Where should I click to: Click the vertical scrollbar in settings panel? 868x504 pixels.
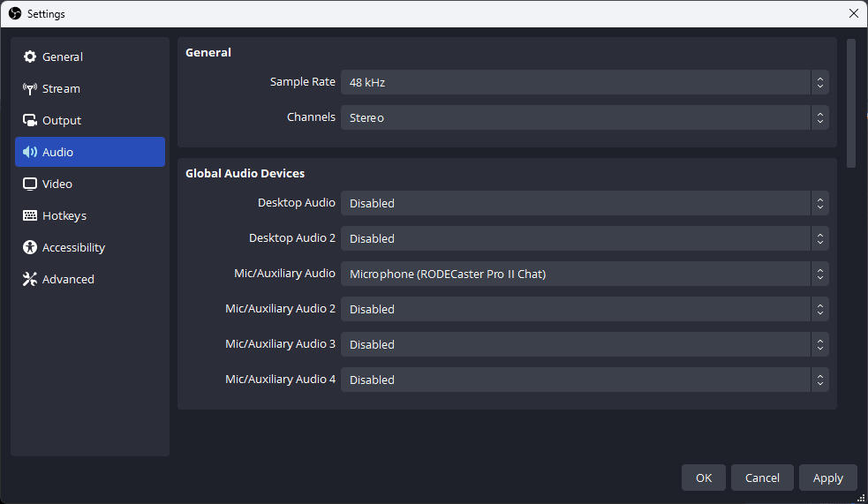[851, 102]
